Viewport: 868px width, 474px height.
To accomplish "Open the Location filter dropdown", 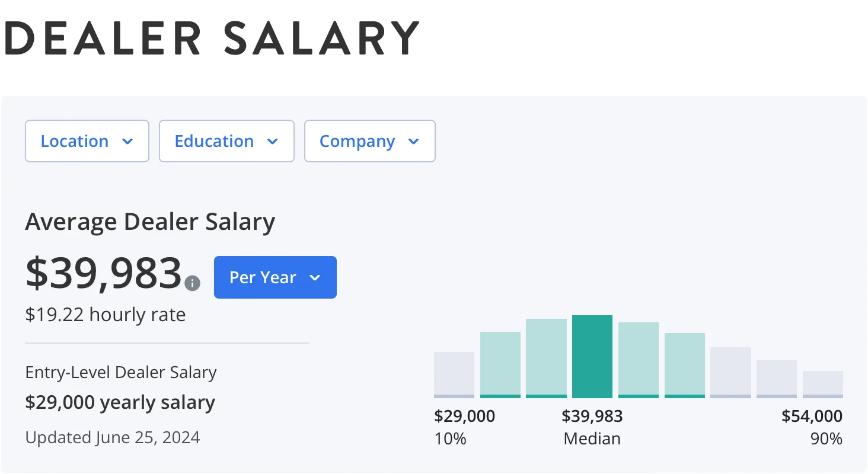I will click(x=87, y=141).
